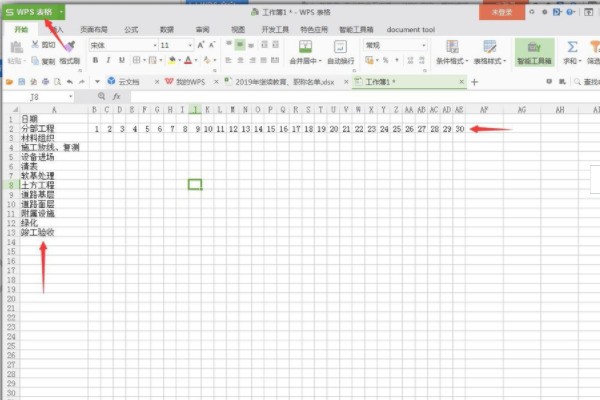Click the cell containing 30 in row 2
This screenshot has height=400, width=600.
460,129
